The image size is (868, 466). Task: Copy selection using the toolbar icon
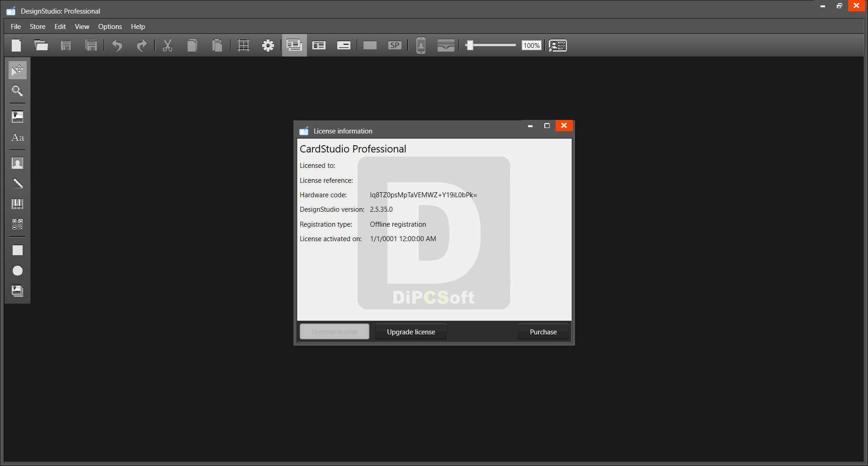pos(192,45)
